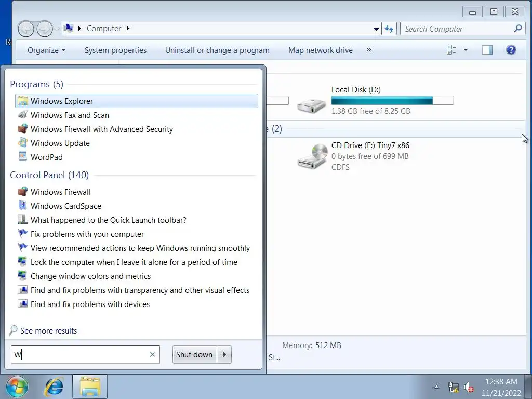Click the muted volume tray icon

[469, 387]
